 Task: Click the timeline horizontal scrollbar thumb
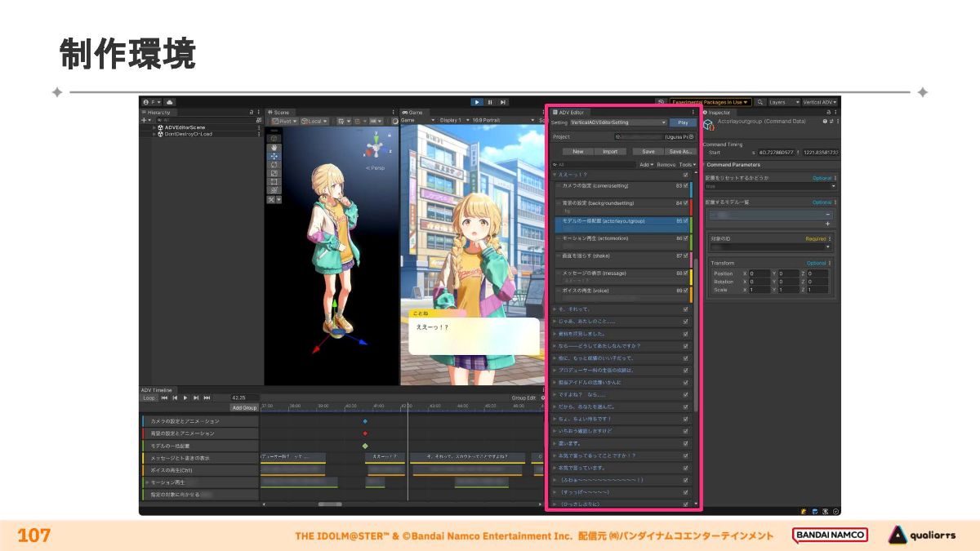(330, 505)
